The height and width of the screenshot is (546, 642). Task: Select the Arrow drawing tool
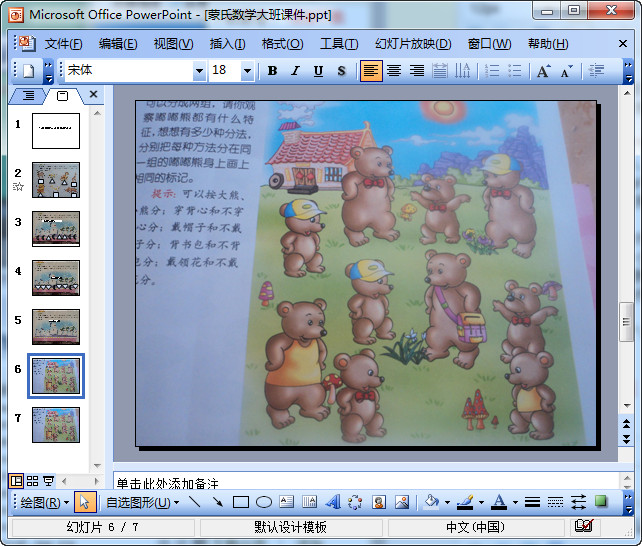point(217,502)
